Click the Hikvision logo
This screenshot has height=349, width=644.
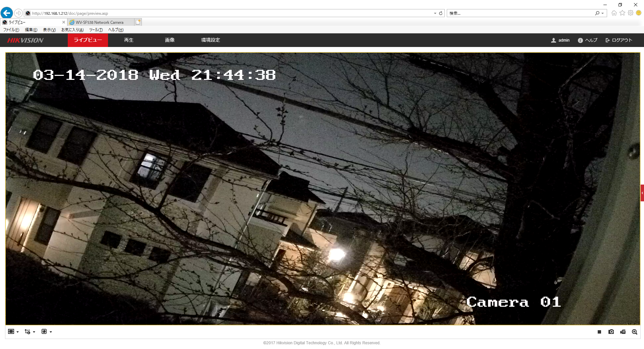[25, 40]
